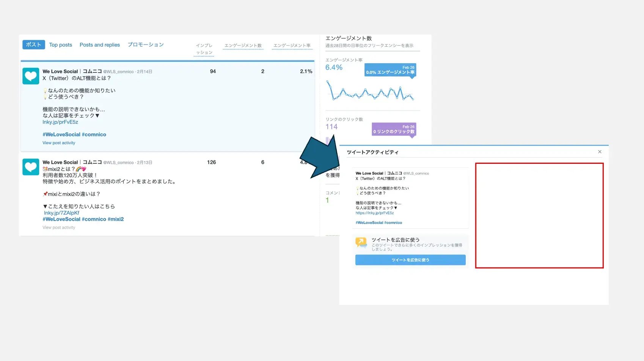This screenshot has width=644, height=361.
Task: Click the 6.4% engagement rate value
Action: click(334, 67)
